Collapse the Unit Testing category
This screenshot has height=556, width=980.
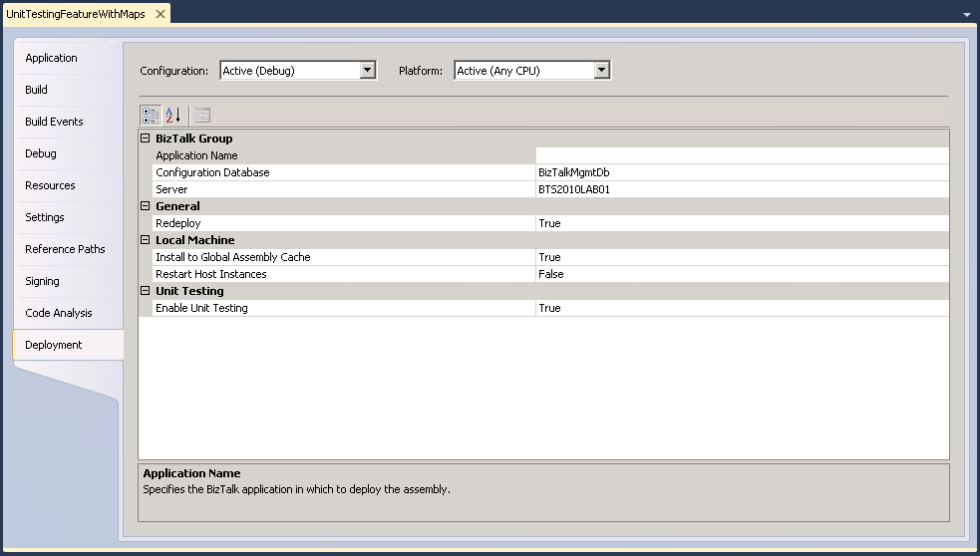(x=145, y=291)
